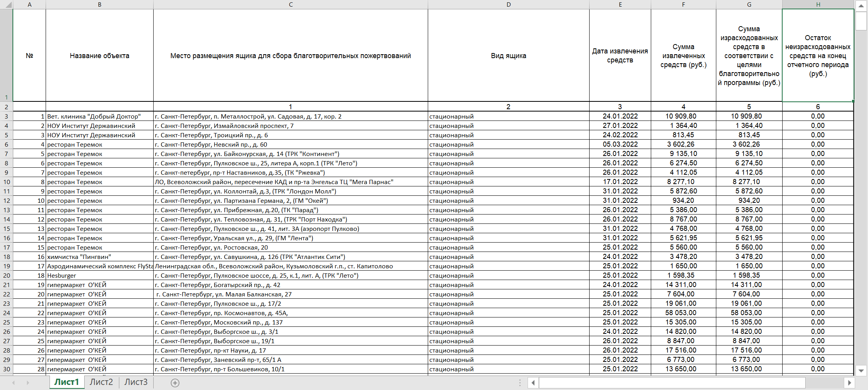Click next sheet navigation arrow
The height and width of the screenshot is (390, 868).
pos(28,383)
